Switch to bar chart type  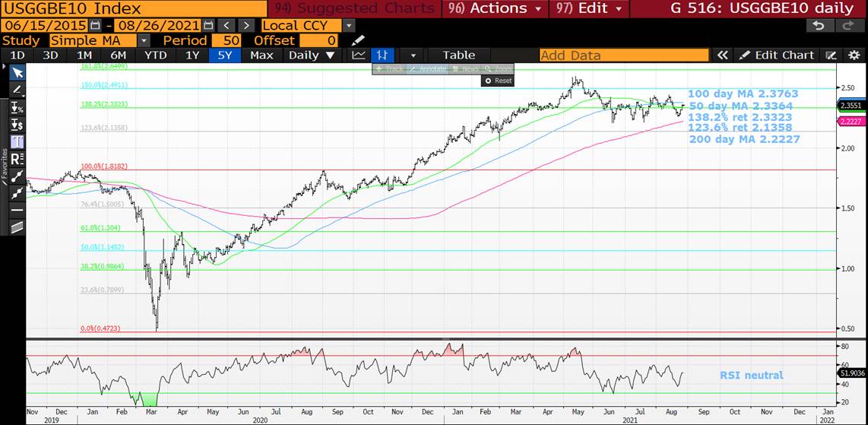coord(382,55)
